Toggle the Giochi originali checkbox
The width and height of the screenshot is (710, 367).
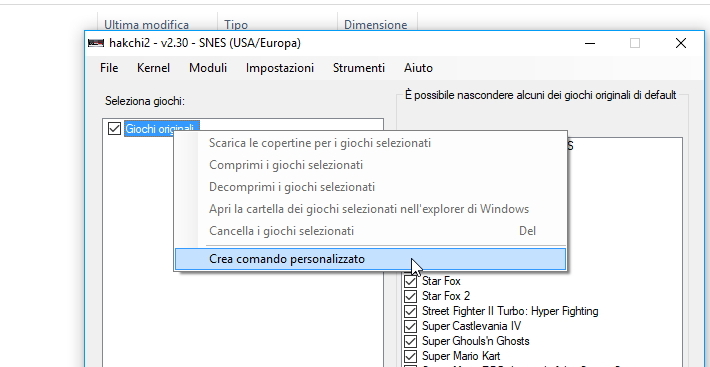(114, 129)
